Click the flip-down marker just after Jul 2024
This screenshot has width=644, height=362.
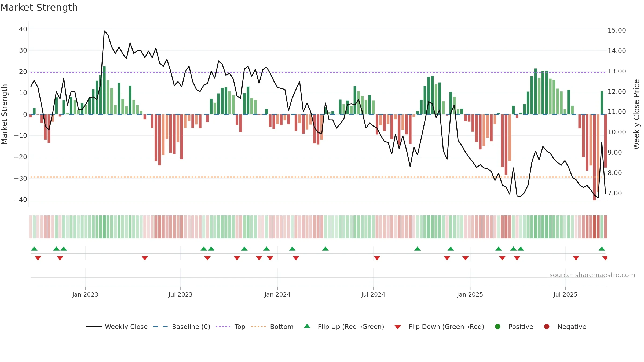[377, 258]
